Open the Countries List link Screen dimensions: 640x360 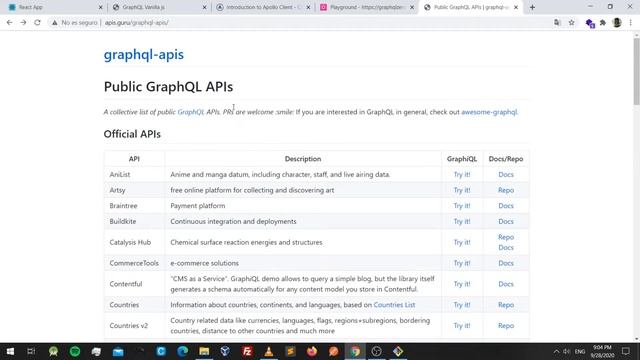[x=394, y=304]
